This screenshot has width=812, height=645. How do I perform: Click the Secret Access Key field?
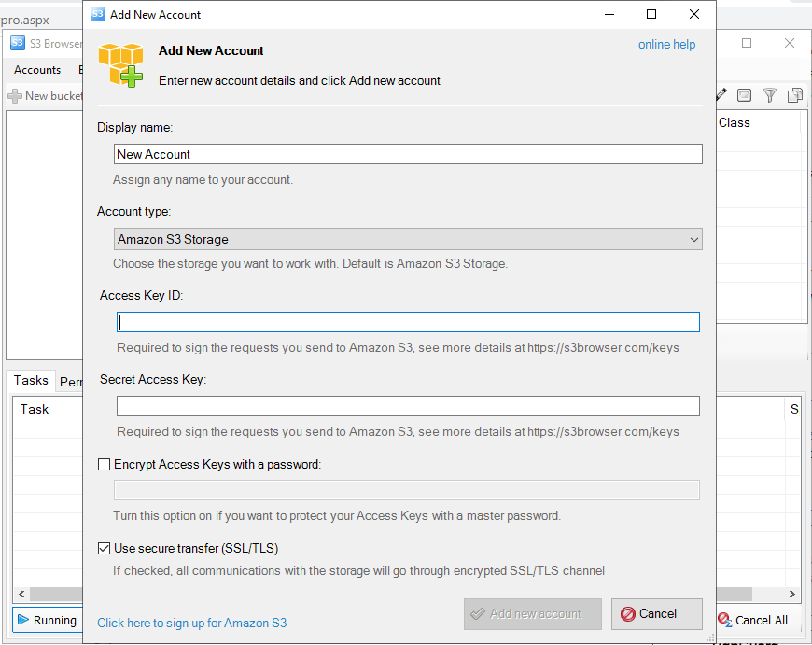click(x=408, y=406)
